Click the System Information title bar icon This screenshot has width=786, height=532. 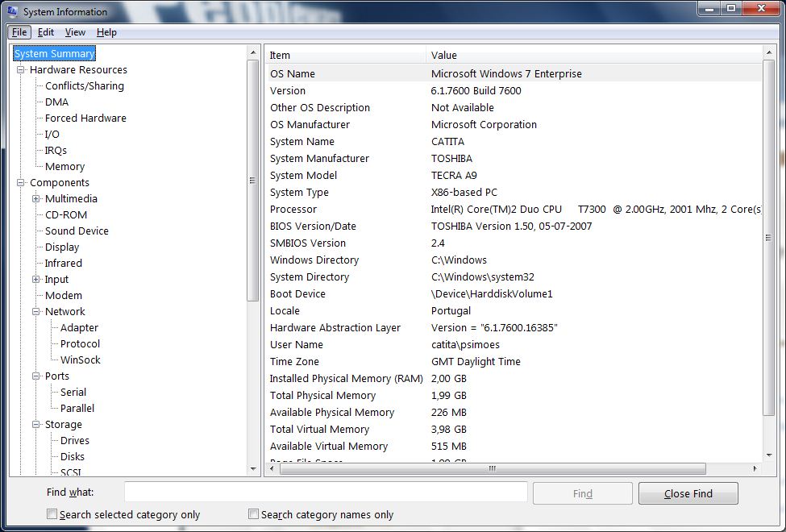tap(12, 11)
